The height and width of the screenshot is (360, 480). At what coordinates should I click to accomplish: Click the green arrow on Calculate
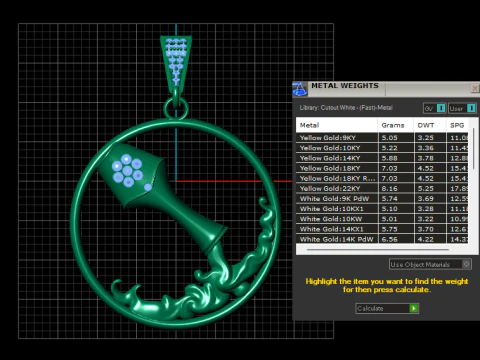point(414,308)
